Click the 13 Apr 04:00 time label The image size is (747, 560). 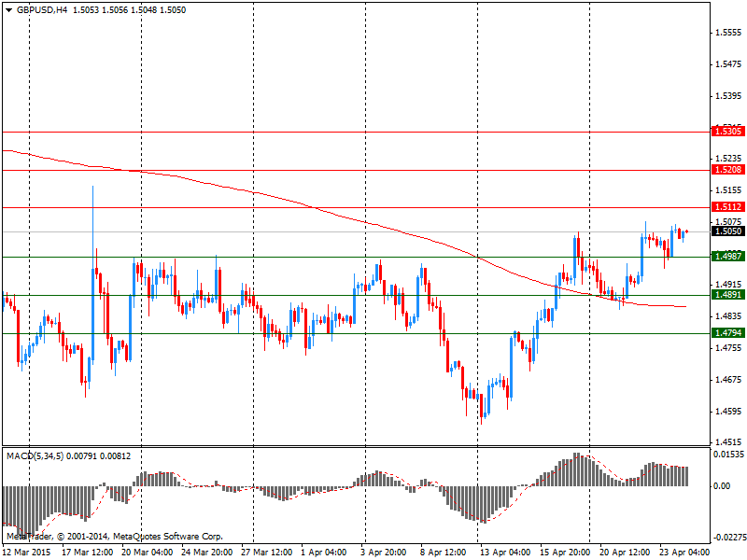point(505,553)
